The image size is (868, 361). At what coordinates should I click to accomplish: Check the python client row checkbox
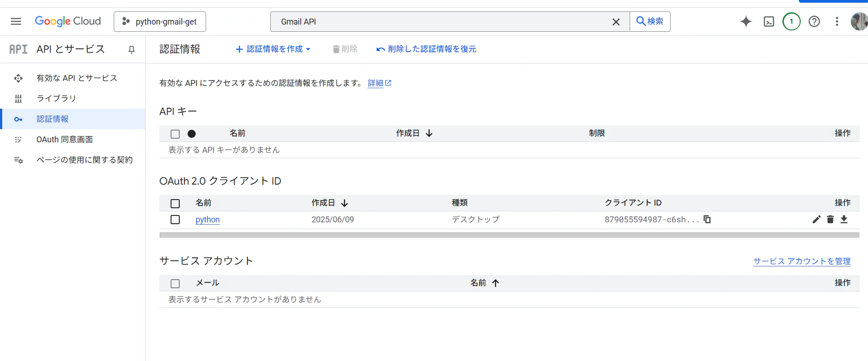point(175,220)
